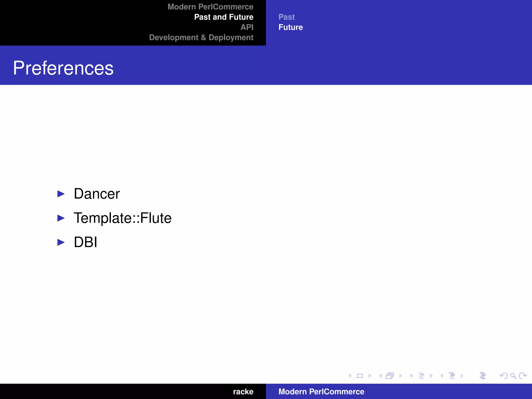Click the Preferences slide title
This screenshot has width=532, height=399.
(x=63, y=68)
